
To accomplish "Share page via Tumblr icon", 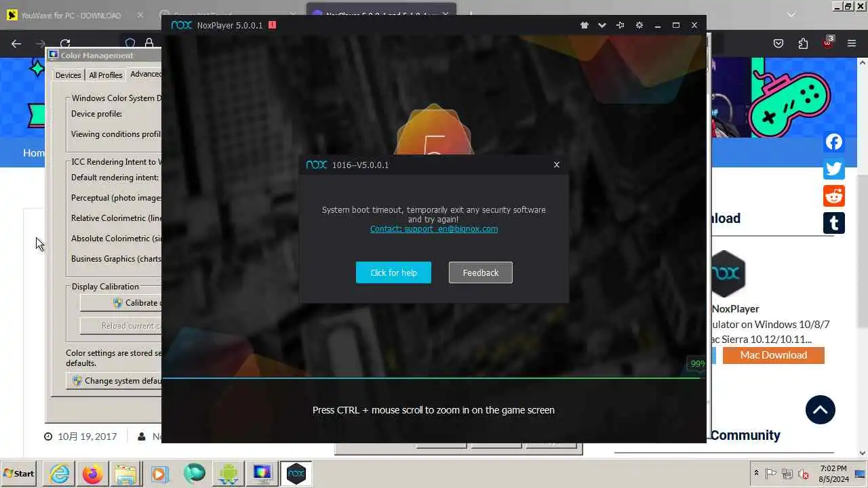I will coord(834,222).
